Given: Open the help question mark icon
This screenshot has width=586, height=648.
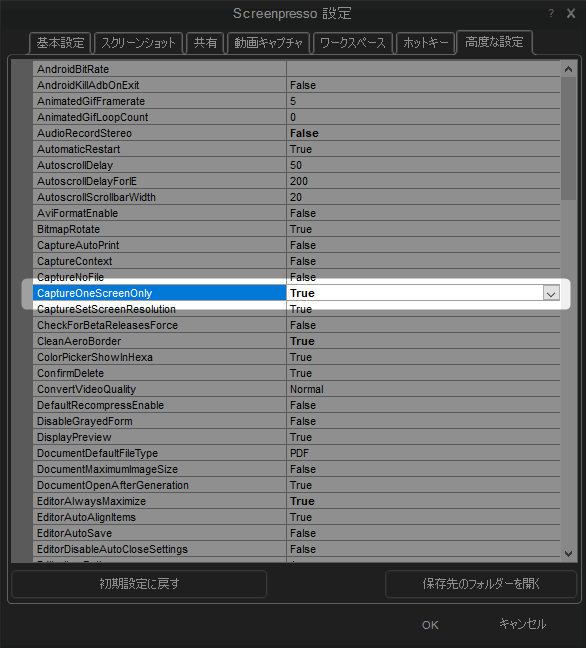Looking at the screenshot, I should [550, 14].
